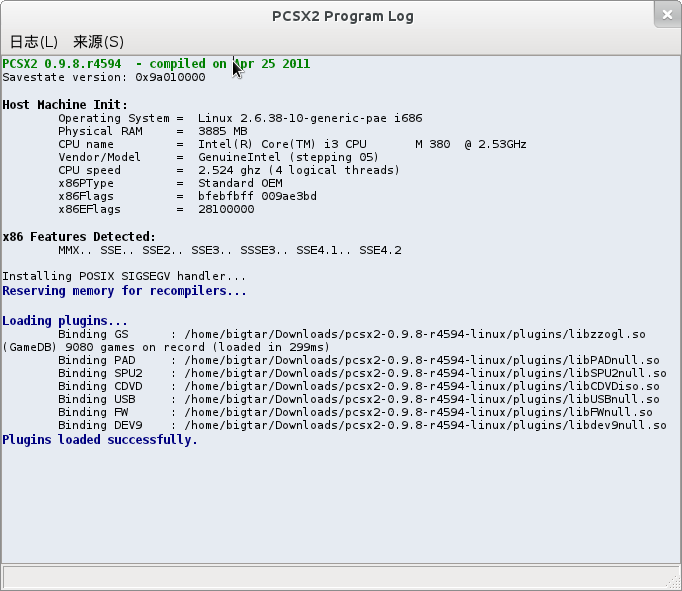Click the CPU name Intel Core i3 line

click(x=292, y=144)
